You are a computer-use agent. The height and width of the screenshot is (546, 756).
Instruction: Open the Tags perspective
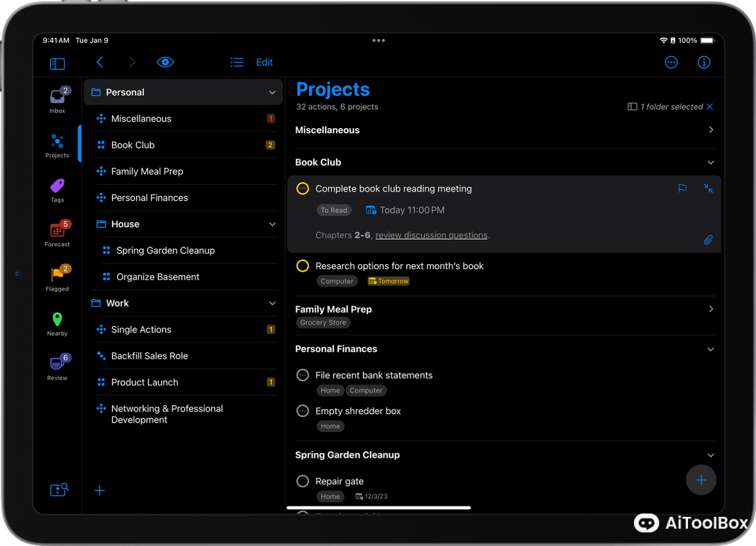(x=57, y=188)
